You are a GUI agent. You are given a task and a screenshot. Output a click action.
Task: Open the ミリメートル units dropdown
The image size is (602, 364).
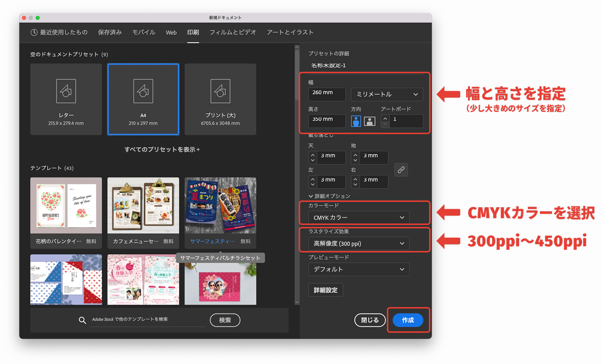click(386, 94)
